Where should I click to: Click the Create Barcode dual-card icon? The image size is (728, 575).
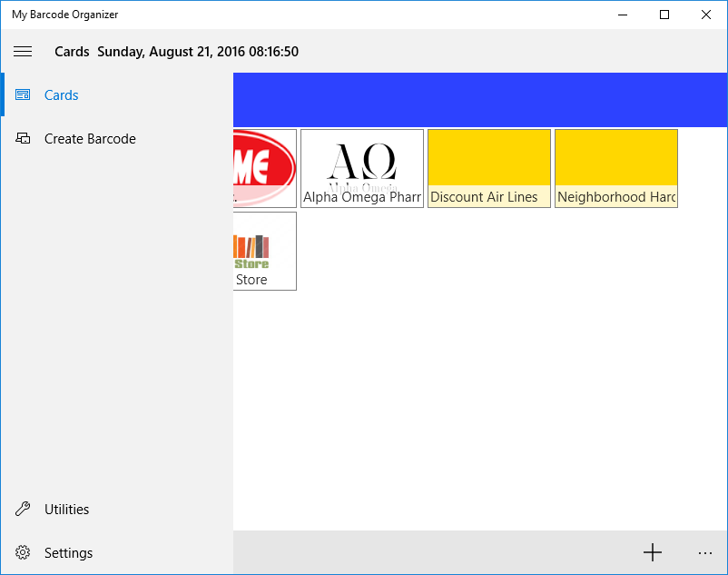[23, 138]
